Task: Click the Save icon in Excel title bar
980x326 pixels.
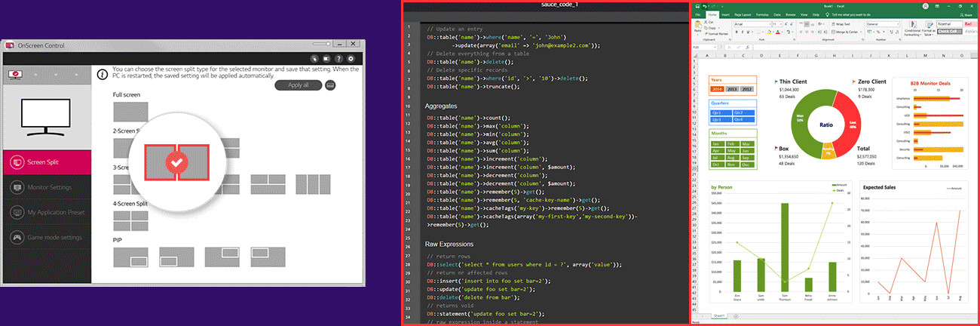Action: point(697,6)
